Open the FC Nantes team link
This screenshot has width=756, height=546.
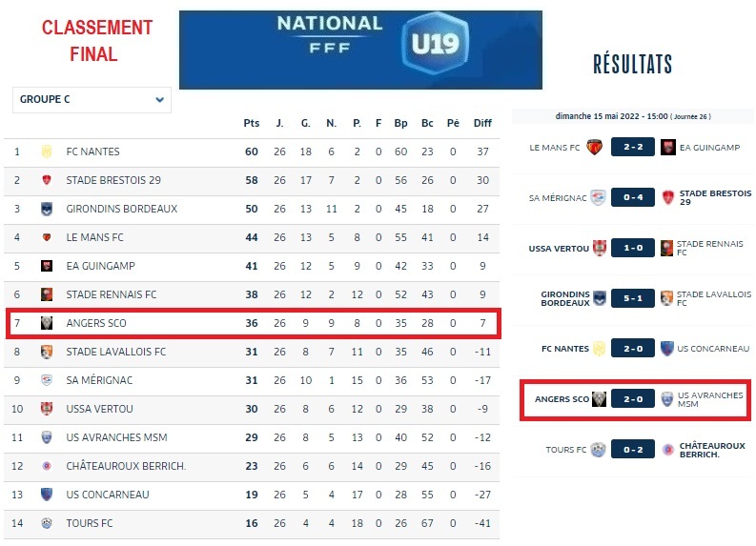92,152
